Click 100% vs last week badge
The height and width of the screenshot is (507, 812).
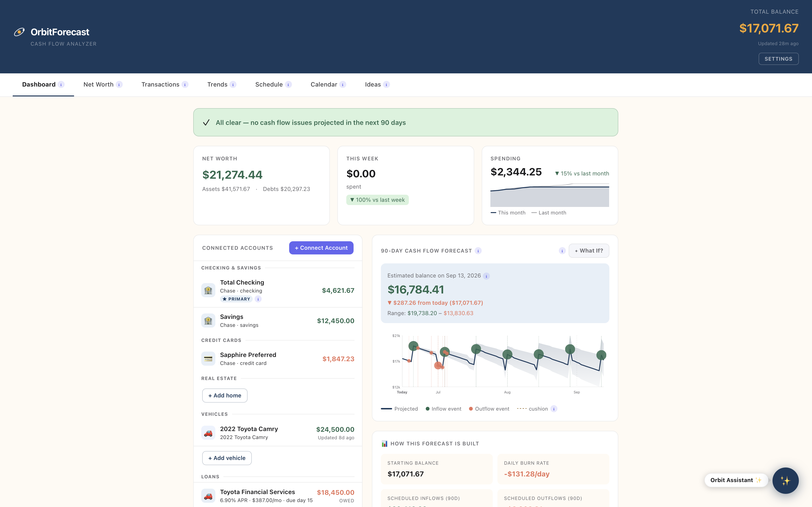(x=377, y=200)
